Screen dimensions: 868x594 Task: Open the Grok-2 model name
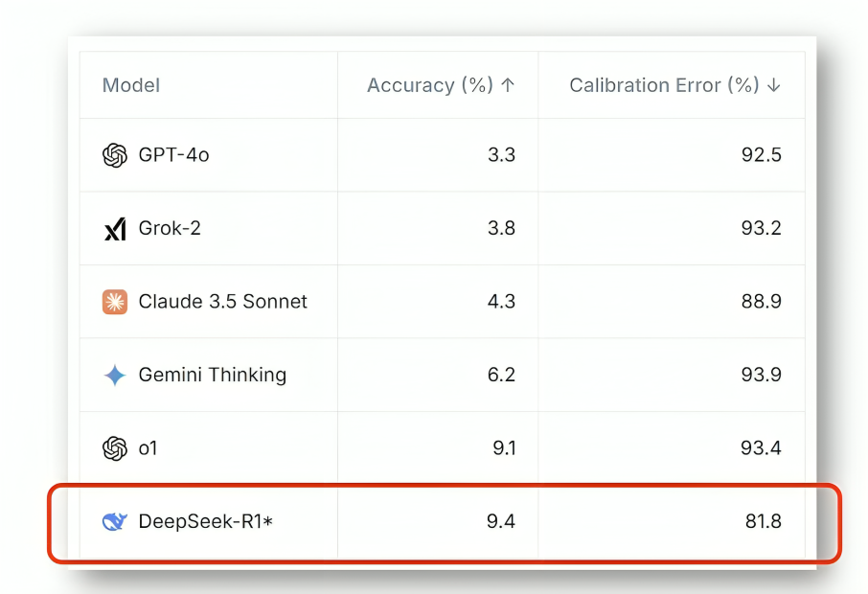(170, 229)
